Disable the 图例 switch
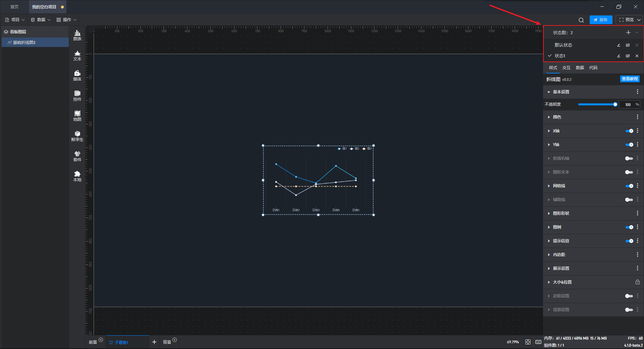Image resolution: width=644 pixels, height=349 pixels. click(x=629, y=227)
